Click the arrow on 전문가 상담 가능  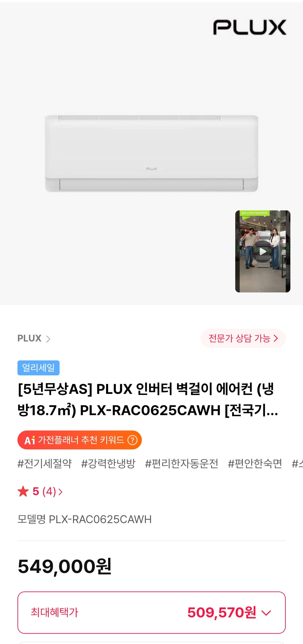276,338
